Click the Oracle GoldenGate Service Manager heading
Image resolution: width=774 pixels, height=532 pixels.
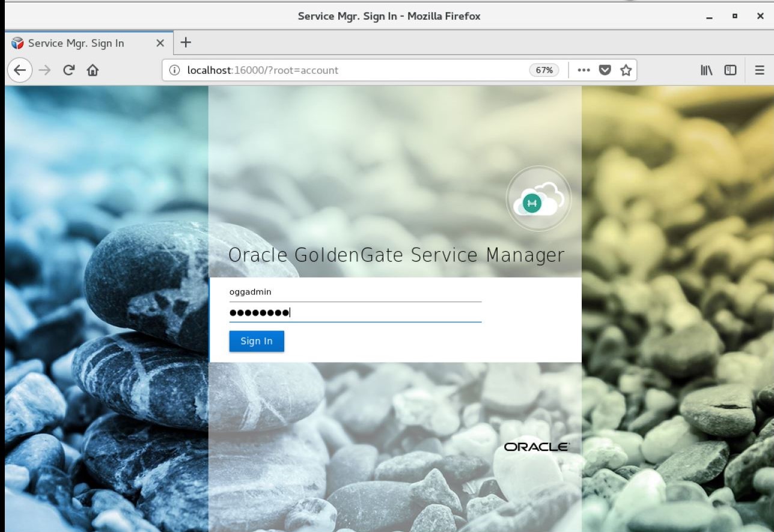pyautogui.click(x=397, y=255)
